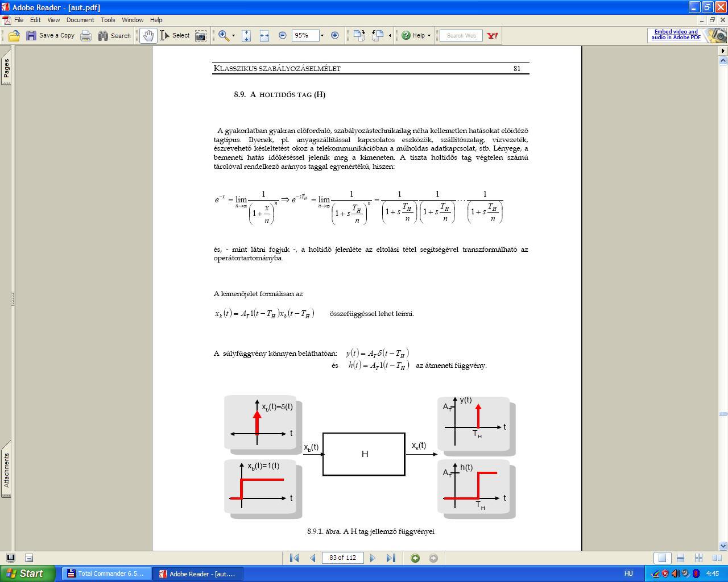Switch to Continuous Facing layout
728x582 pixels.
pyautogui.click(x=698, y=558)
